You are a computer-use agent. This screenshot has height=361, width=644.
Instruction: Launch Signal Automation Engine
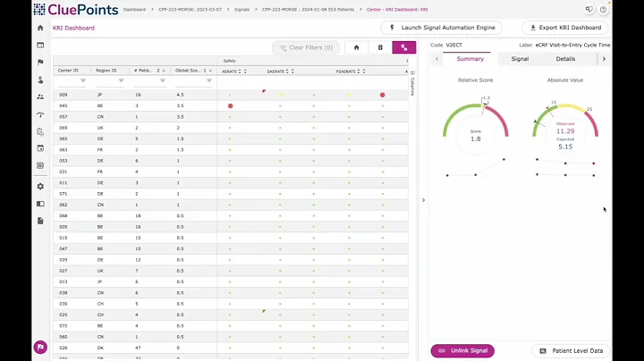click(442, 28)
